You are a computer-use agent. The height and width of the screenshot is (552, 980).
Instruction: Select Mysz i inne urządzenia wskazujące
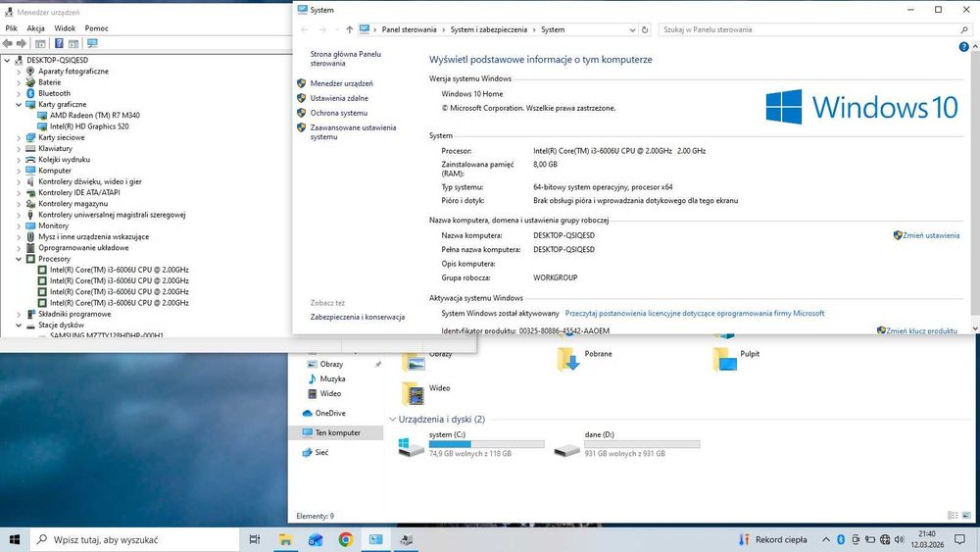tap(93, 237)
